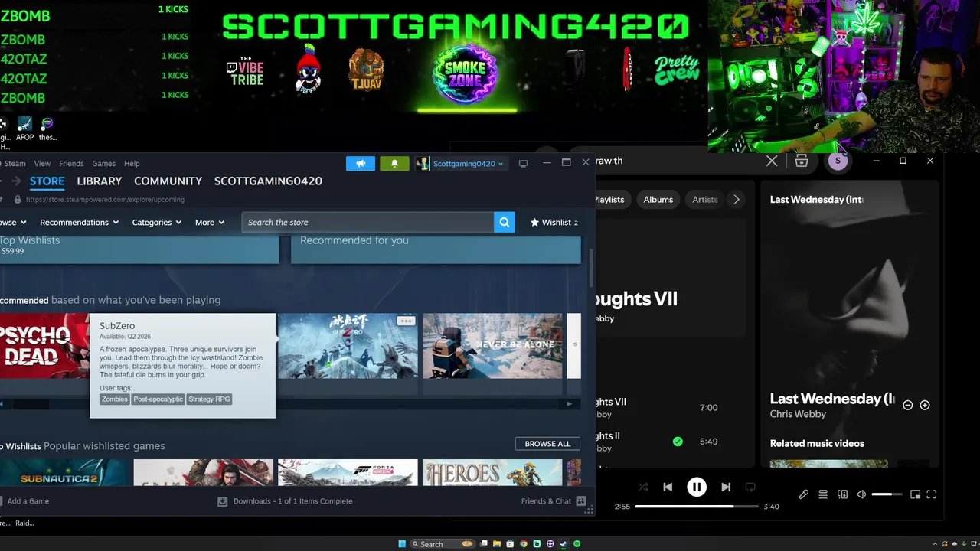Open the Wishlist link in Steam
The image size is (980, 551).
click(555, 222)
